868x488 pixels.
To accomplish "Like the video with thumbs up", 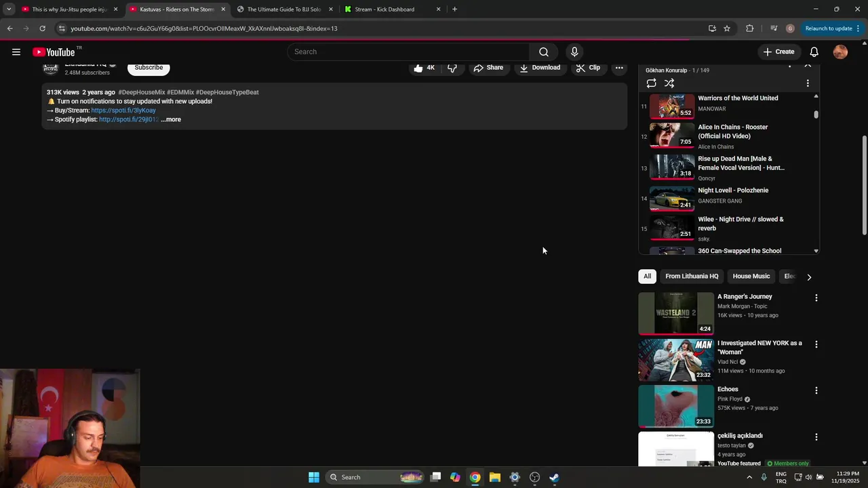I will (x=424, y=68).
